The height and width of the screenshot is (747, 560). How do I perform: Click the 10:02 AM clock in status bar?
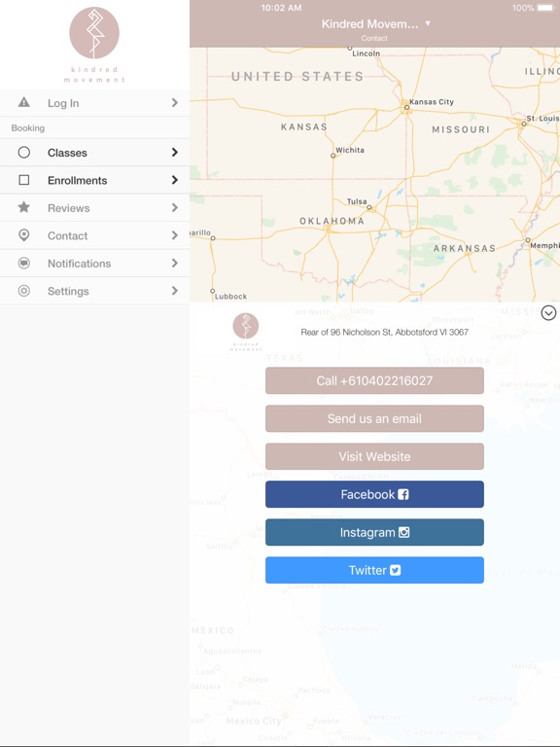tap(281, 8)
